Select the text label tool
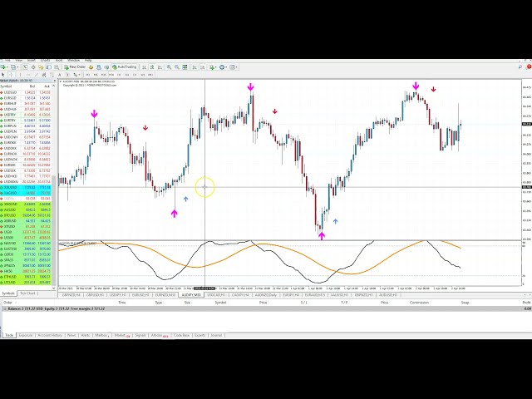The width and height of the screenshot is (532, 399). click(x=60, y=74)
